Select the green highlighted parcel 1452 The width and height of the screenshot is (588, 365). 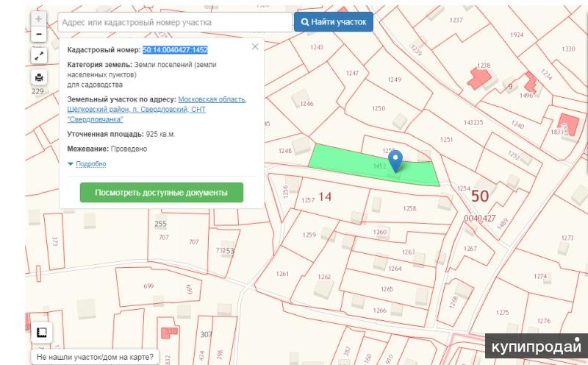(345, 160)
